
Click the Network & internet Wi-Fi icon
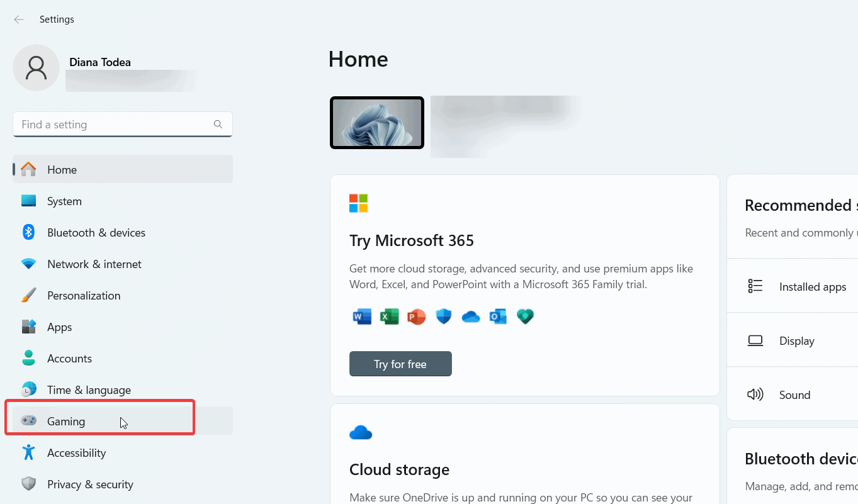coord(29,264)
